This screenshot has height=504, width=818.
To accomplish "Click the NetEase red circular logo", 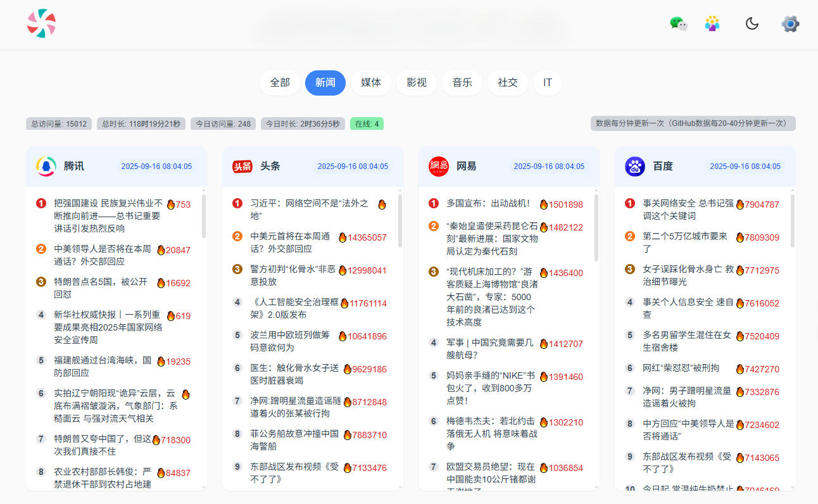I will point(438,166).
